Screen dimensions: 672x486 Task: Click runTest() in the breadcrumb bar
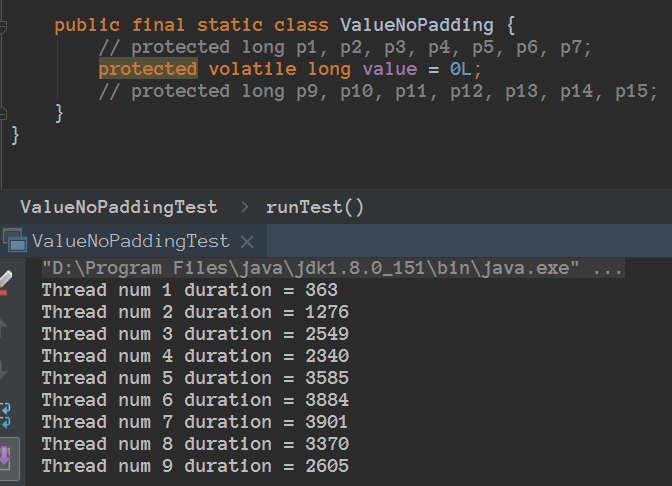click(x=314, y=207)
